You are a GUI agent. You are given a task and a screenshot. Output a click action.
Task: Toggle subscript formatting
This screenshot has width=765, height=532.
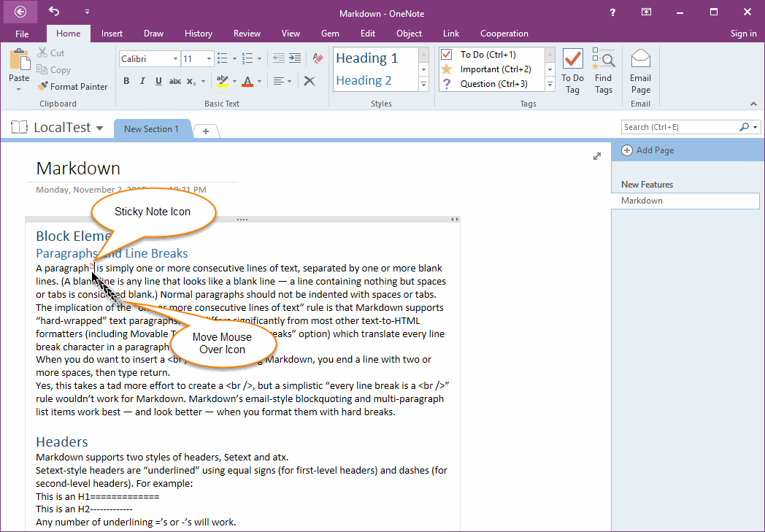pos(191,82)
